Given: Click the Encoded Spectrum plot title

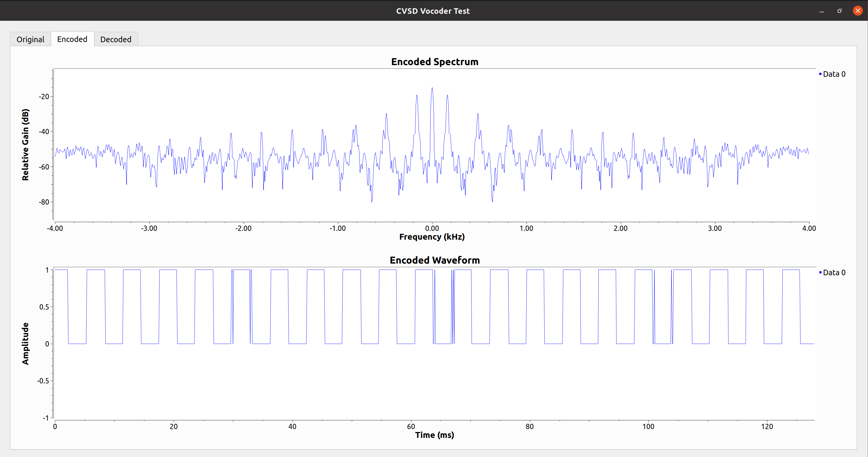Looking at the screenshot, I should coord(434,62).
